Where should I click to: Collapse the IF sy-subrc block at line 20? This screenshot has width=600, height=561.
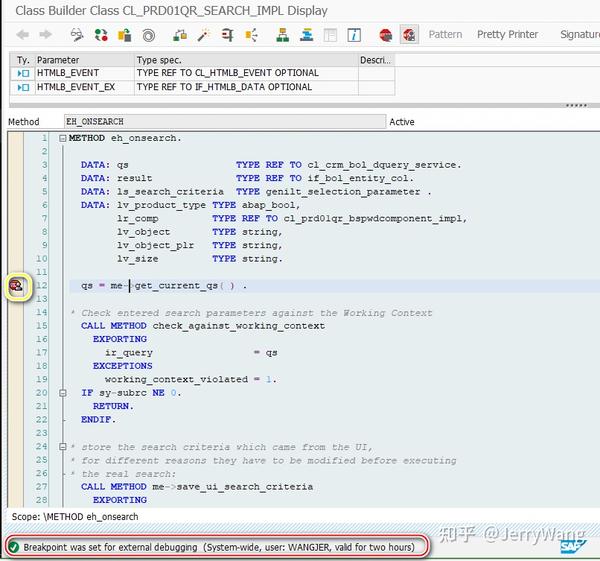(63, 393)
